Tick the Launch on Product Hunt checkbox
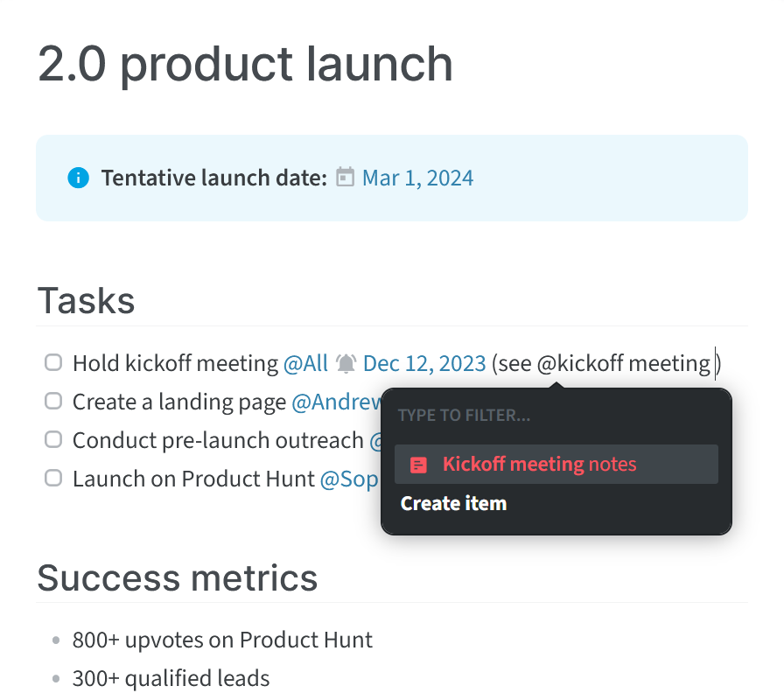The image size is (784, 700). tap(53, 478)
